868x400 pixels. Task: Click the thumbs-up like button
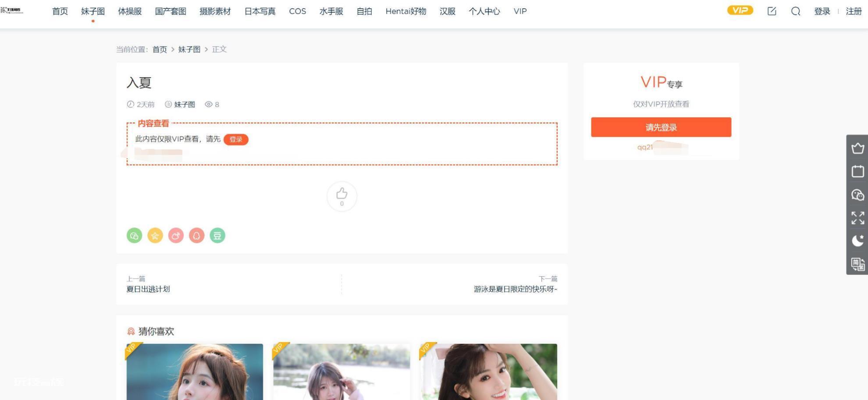click(342, 196)
